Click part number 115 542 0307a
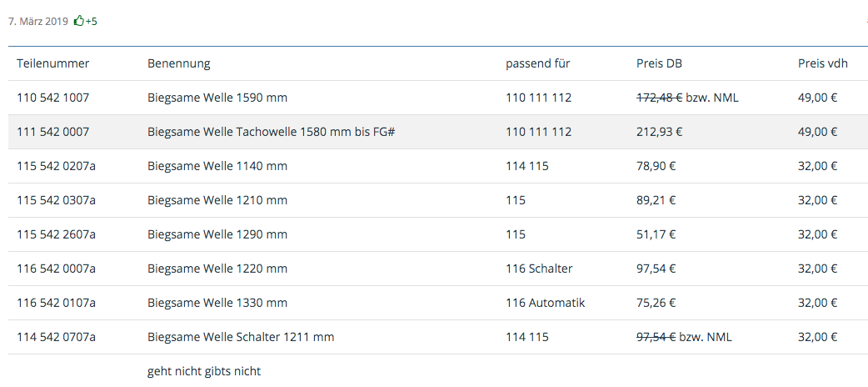Viewport: 868px width, 387px height. (56, 200)
